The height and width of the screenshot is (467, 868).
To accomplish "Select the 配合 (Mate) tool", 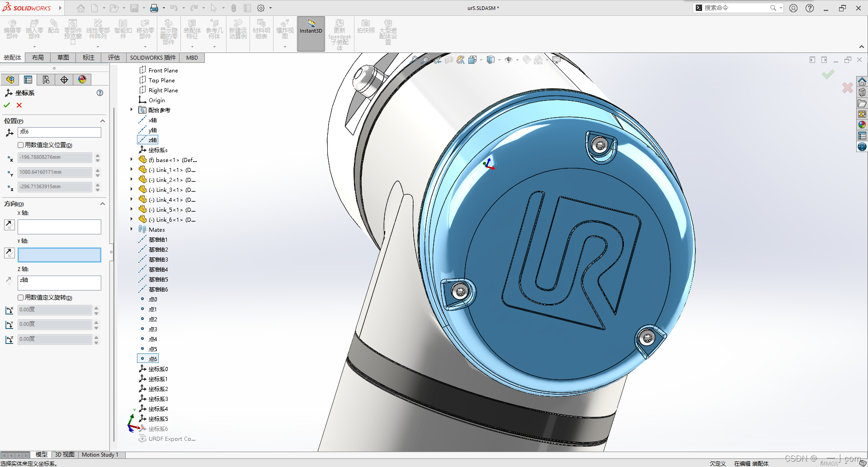I will [54, 29].
